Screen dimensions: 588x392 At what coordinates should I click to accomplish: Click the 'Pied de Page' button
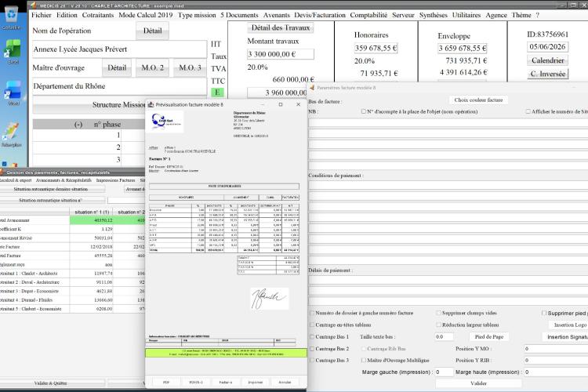click(489, 337)
